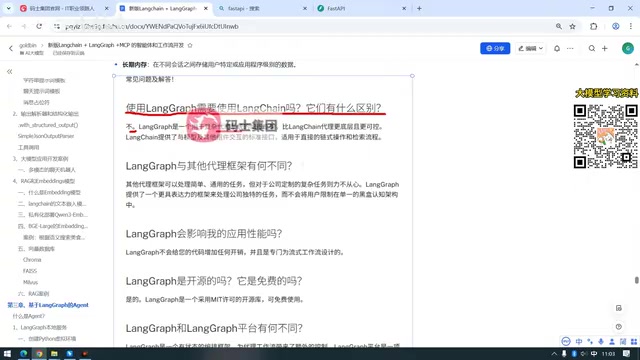Open the green user avatar menu
This screenshot has height=360, width=640.
(627, 48)
